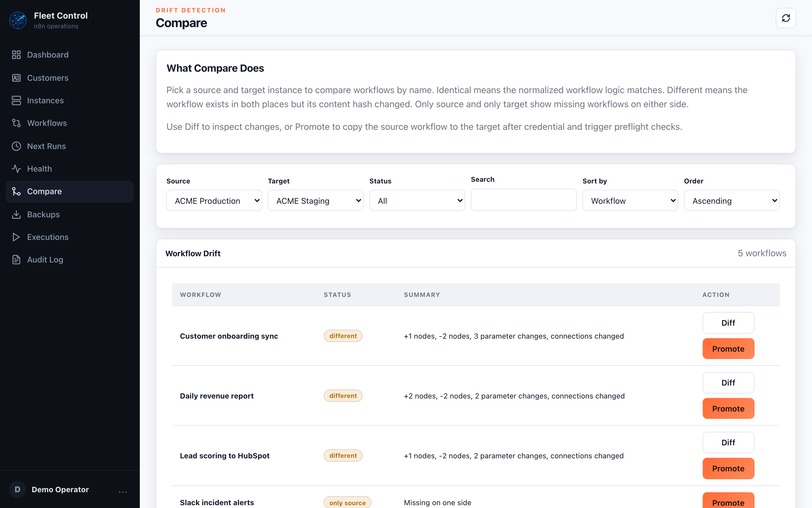Click the Demo Operator avatar

coord(17,490)
